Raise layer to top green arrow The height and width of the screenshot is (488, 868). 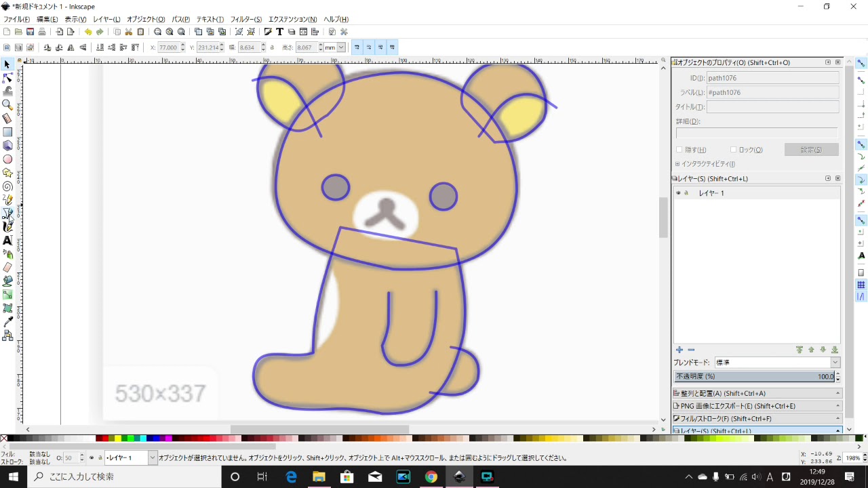pos(800,350)
